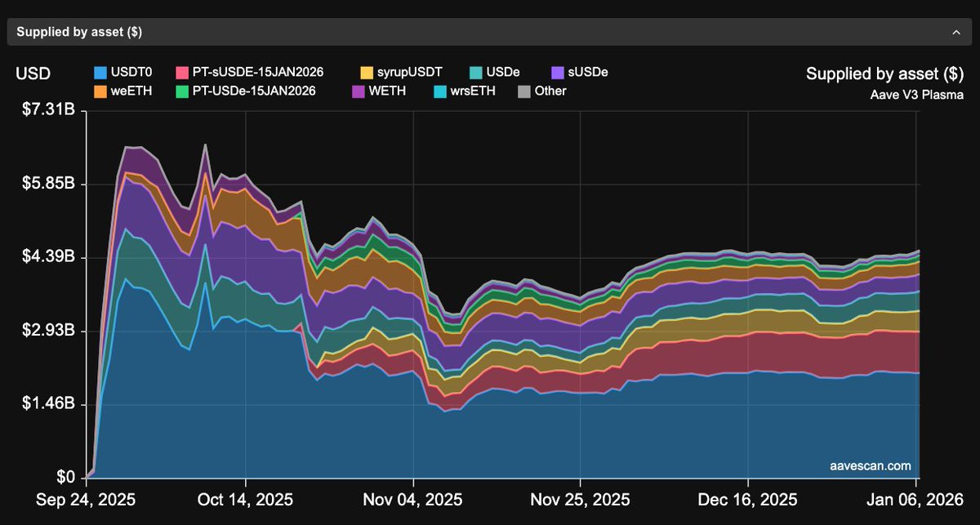Image resolution: width=980 pixels, height=525 pixels.
Task: Click the Oct 14, 2025 date label
Action: [244, 498]
